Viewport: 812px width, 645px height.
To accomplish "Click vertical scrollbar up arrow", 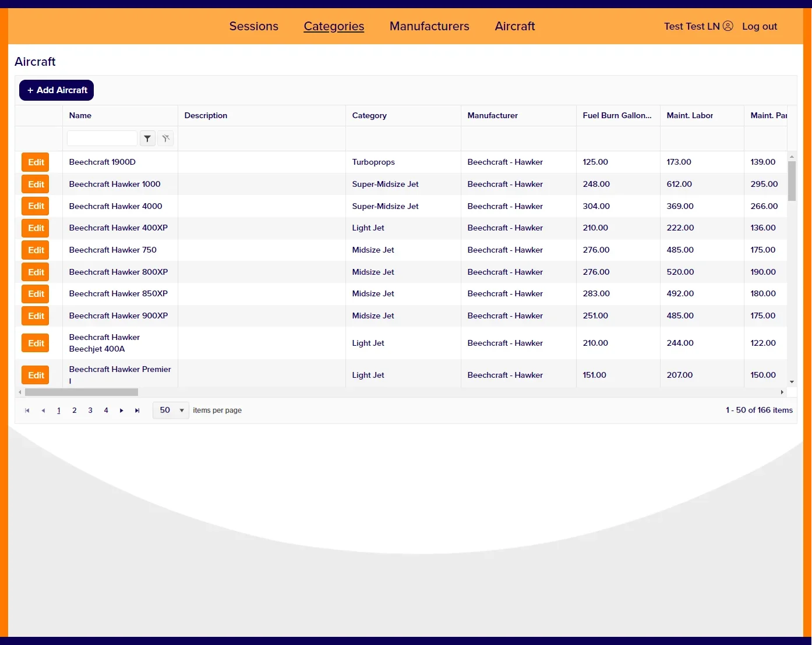I will point(792,157).
